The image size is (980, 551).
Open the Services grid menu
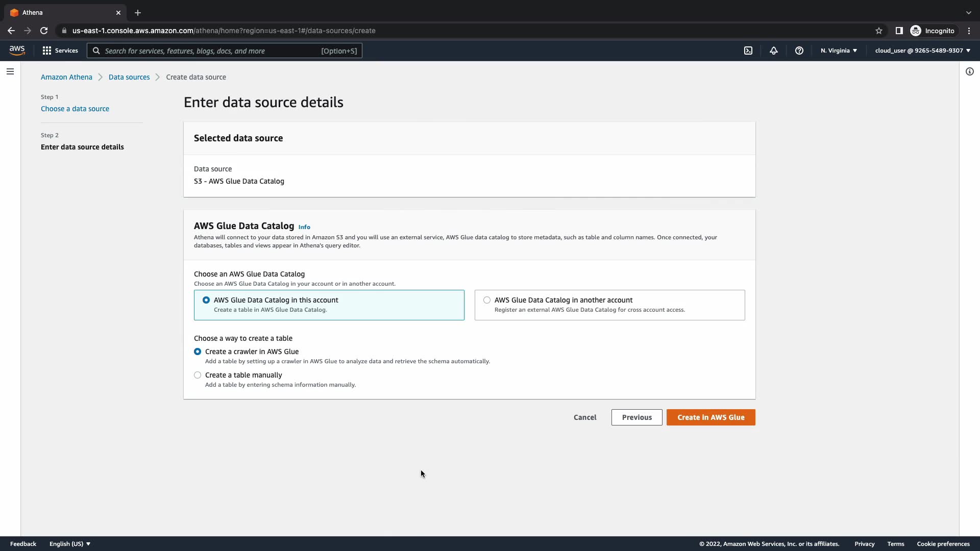60,51
